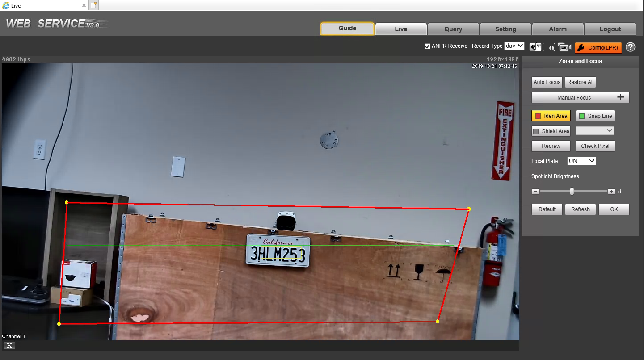The height and width of the screenshot is (360, 644).
Task: Click the "Local Plate" label
Action: point(545,161)
